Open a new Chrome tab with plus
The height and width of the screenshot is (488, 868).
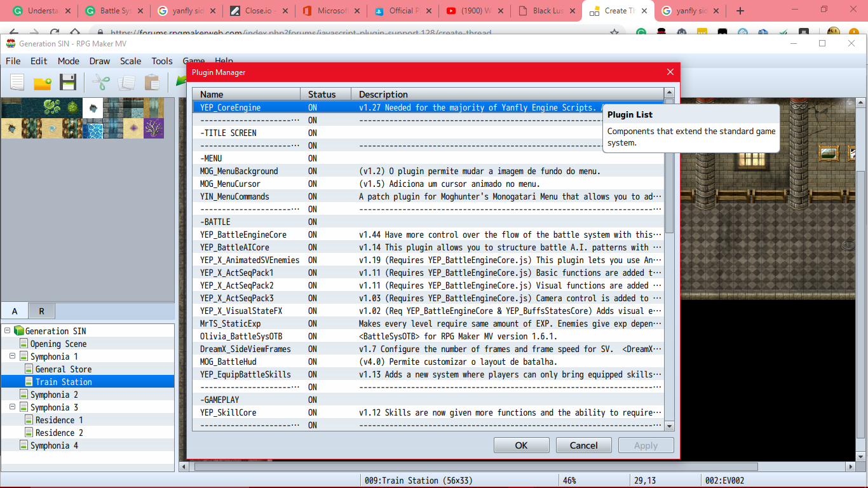[740, 11]
